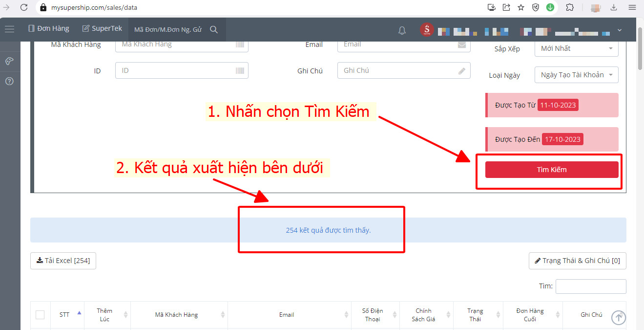Click the address bar URL mysupership.com/sales/data
The image size is (644, 330).
[94, 7]
